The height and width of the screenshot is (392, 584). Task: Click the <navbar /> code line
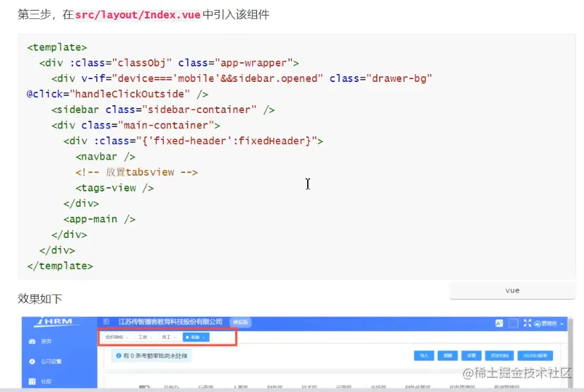[105, 157]
